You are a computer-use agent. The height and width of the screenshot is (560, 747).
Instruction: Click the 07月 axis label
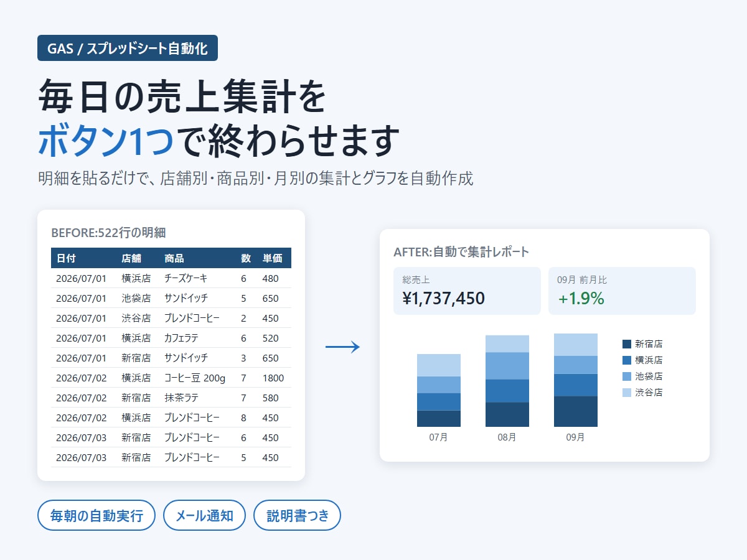click(x=439, y=437)
